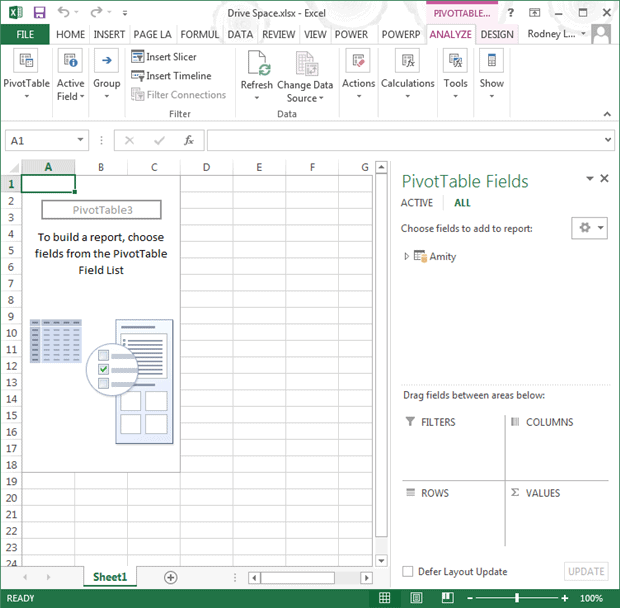Click the Undo arrow icon

(64, 12)
